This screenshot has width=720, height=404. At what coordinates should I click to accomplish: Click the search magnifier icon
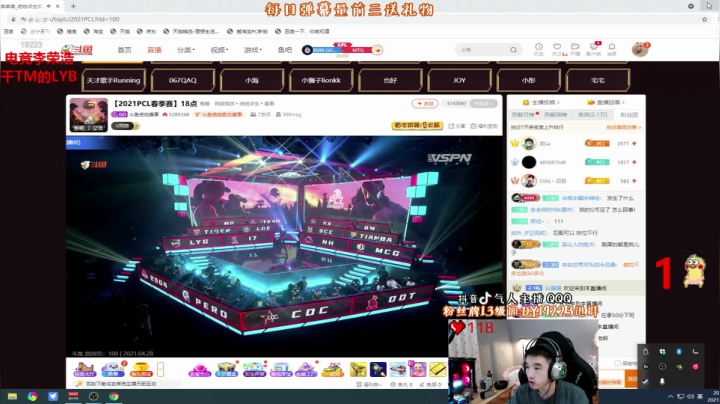(513, 50)
